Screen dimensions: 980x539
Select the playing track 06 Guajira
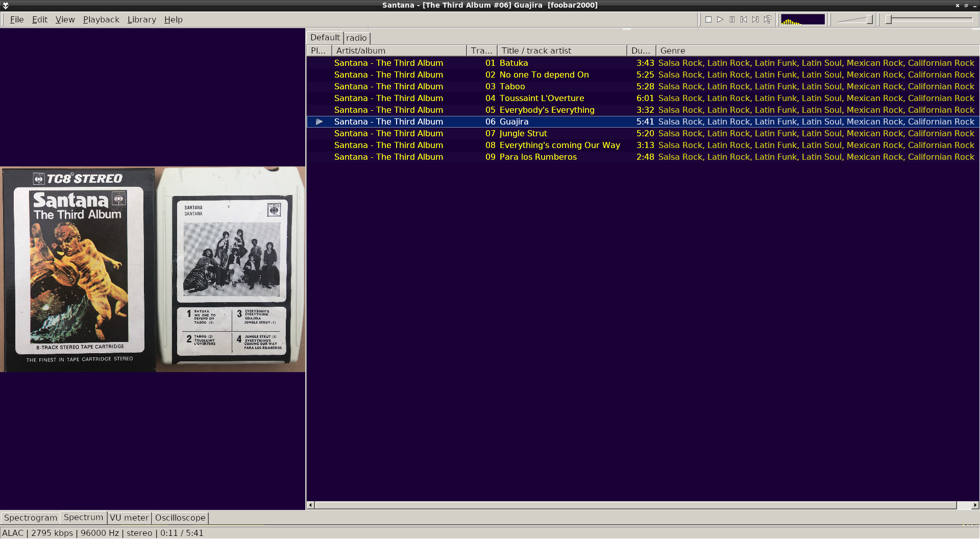(643, 121)
